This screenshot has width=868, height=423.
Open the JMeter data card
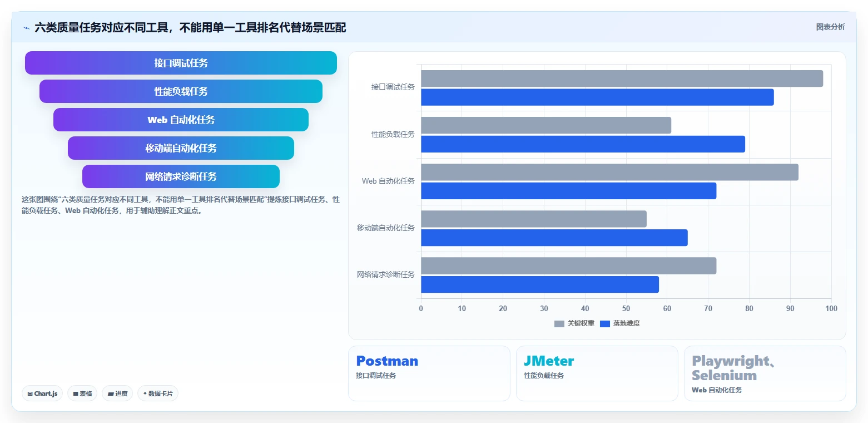pos(597,373)
